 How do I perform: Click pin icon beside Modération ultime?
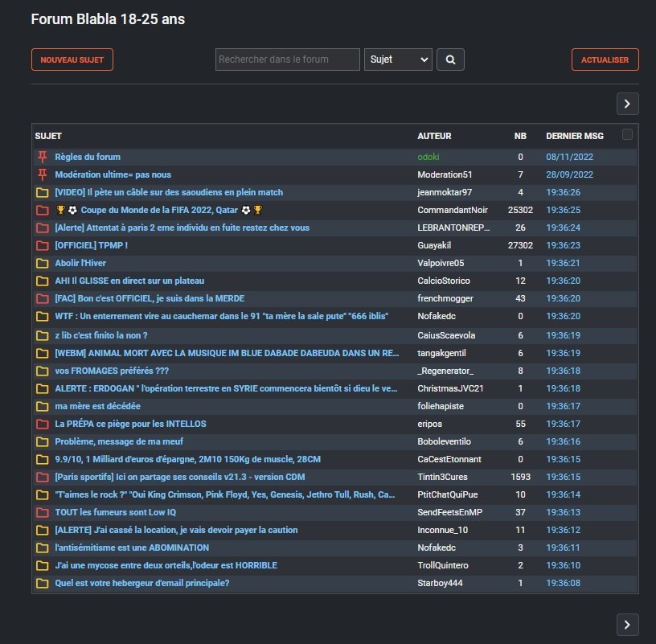point(43,174)
